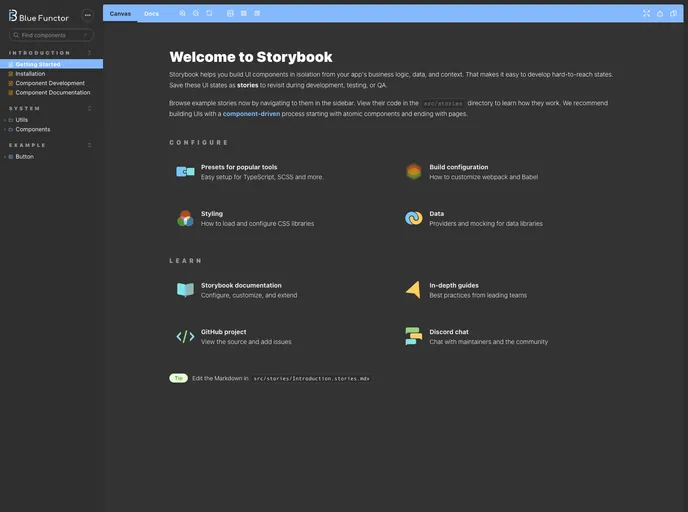Open the sidebar ellipsis menu

pos(87,15)
